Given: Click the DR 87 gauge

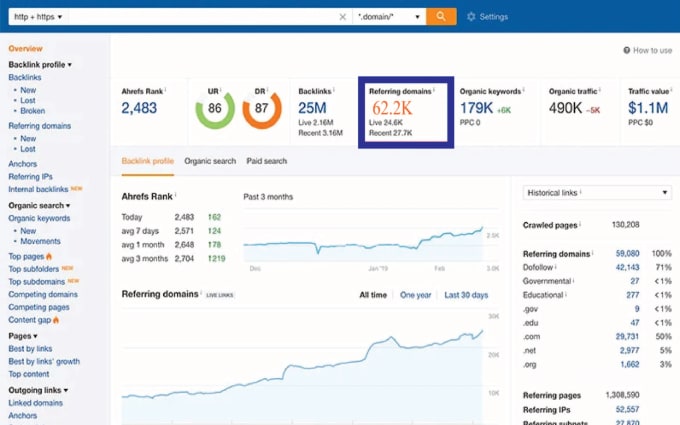Looking at the screenshot, I should coord(262,108).
